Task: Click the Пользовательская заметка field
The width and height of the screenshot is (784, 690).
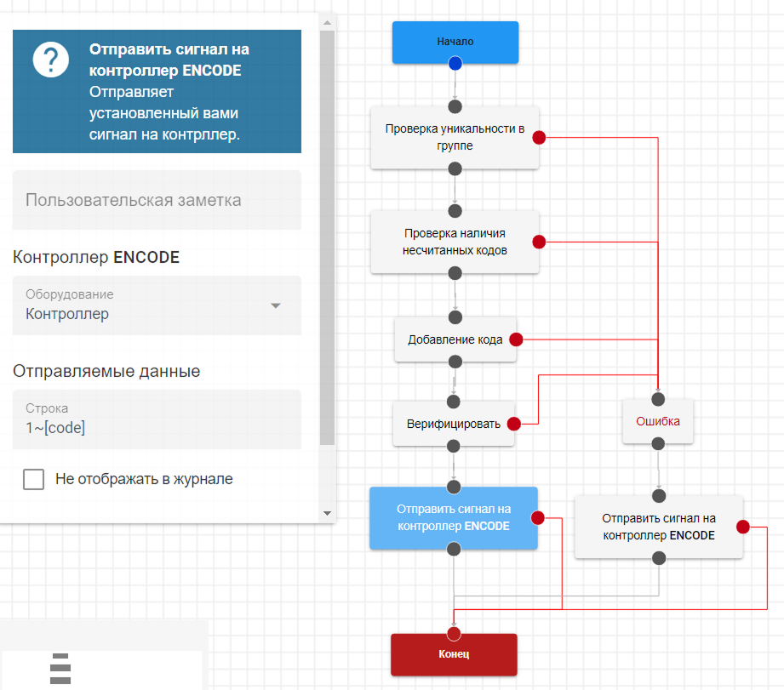Action: click(157, 201)
